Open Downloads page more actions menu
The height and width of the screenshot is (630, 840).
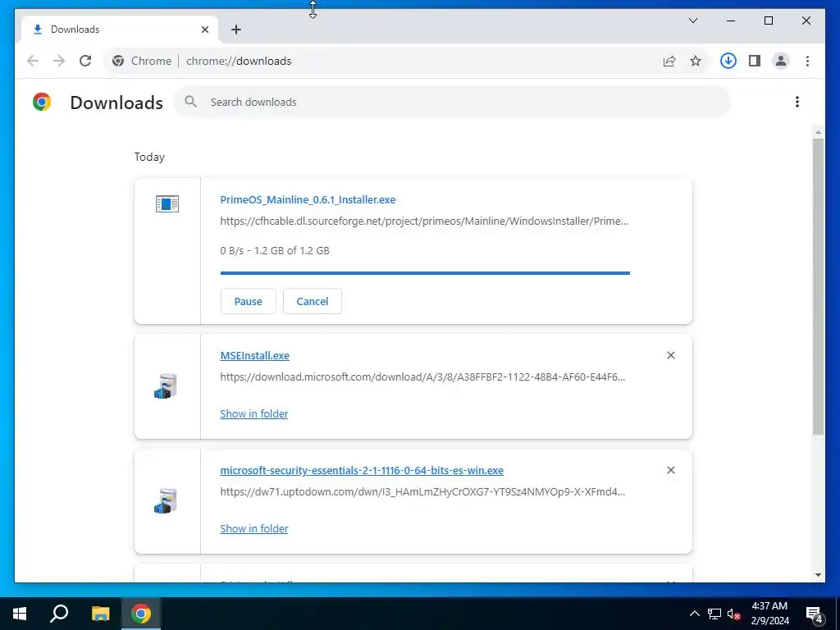click(797, 102)
